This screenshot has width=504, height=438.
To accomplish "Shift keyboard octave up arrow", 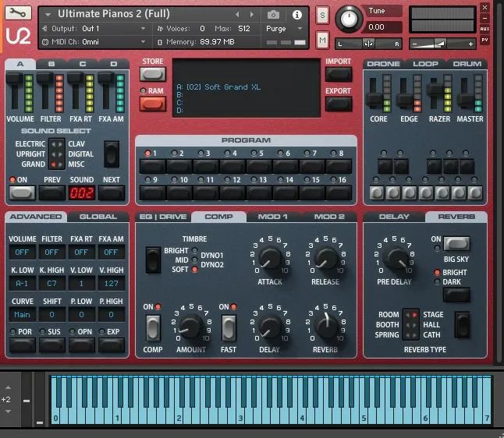I will [x=8, y=387].
